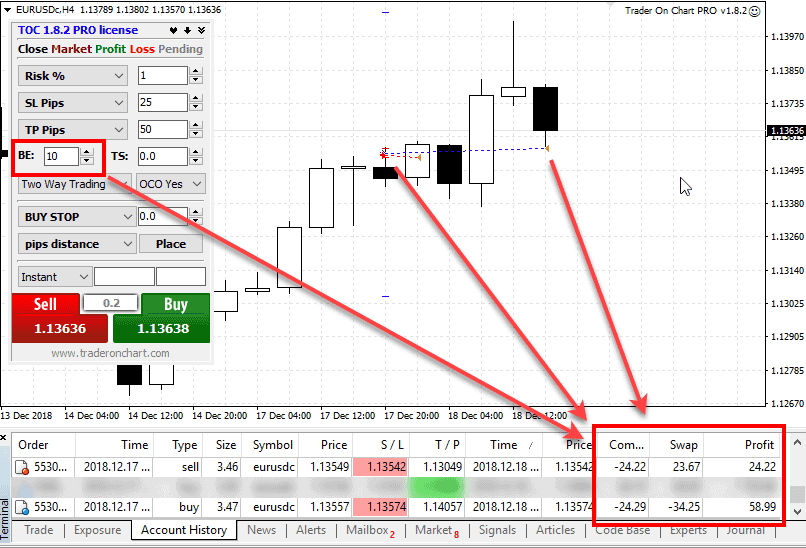
Task: Decrease the BE break-even value
Action: (87, 160)
